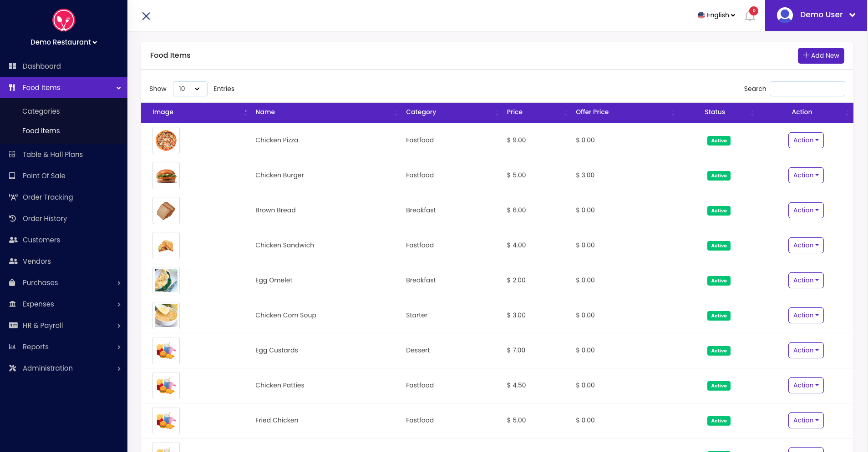Click the Point Of Sale icon
Screen dimensions: 868x452
tap(13, 176)
